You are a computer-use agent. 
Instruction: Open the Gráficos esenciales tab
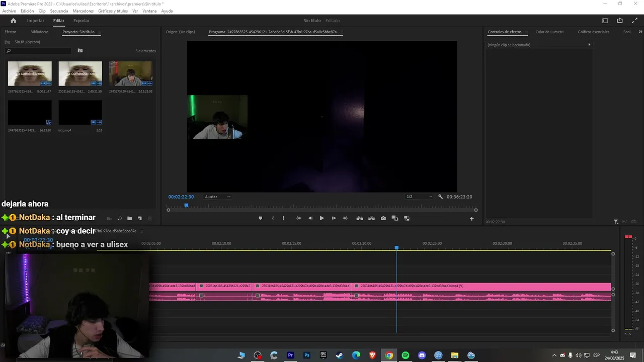pos(593,32)
